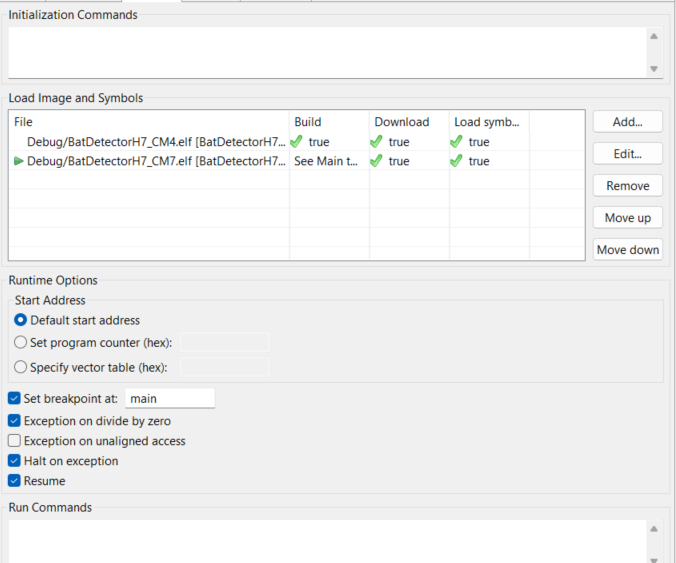Click the CM4 row Load symbols checkmark
676x563 pixels.
pos(456,142)
